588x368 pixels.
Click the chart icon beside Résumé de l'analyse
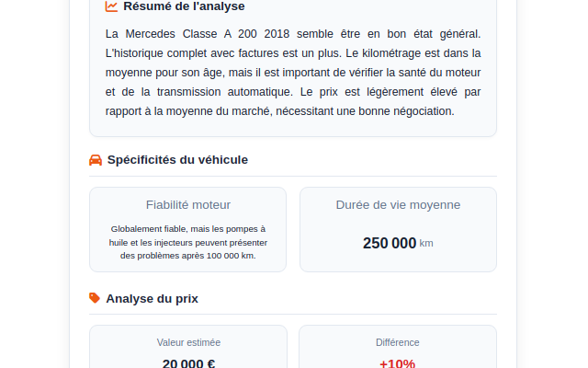tap(111, 6)
